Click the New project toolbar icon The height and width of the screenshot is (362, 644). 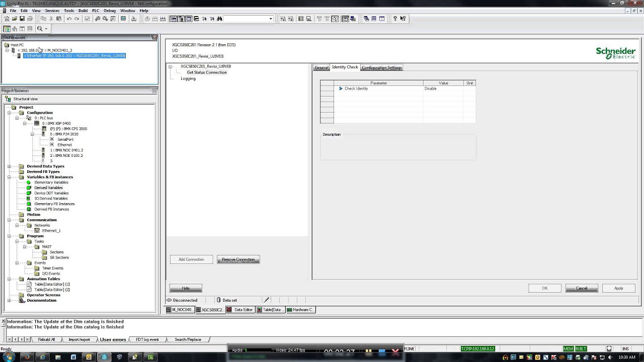tap(7, 19)
